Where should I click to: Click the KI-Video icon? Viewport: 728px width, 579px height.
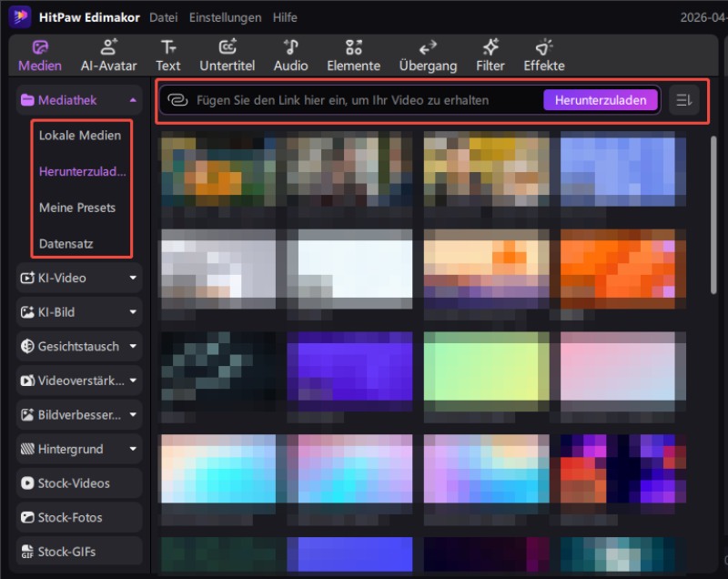(x=27, y=278)
